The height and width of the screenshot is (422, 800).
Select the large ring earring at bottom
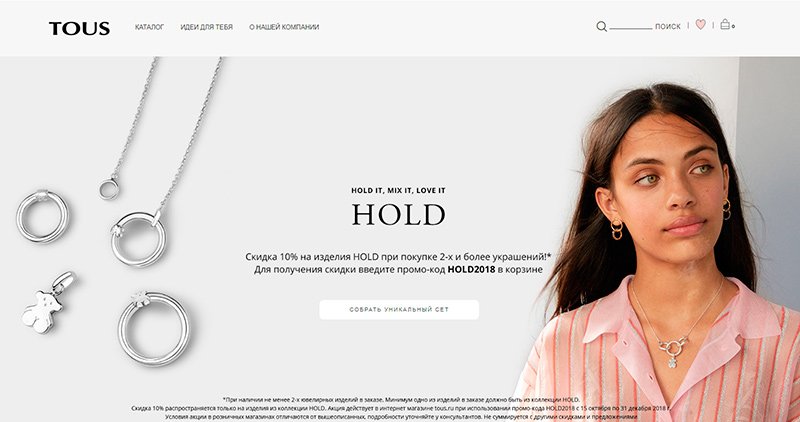154,328
